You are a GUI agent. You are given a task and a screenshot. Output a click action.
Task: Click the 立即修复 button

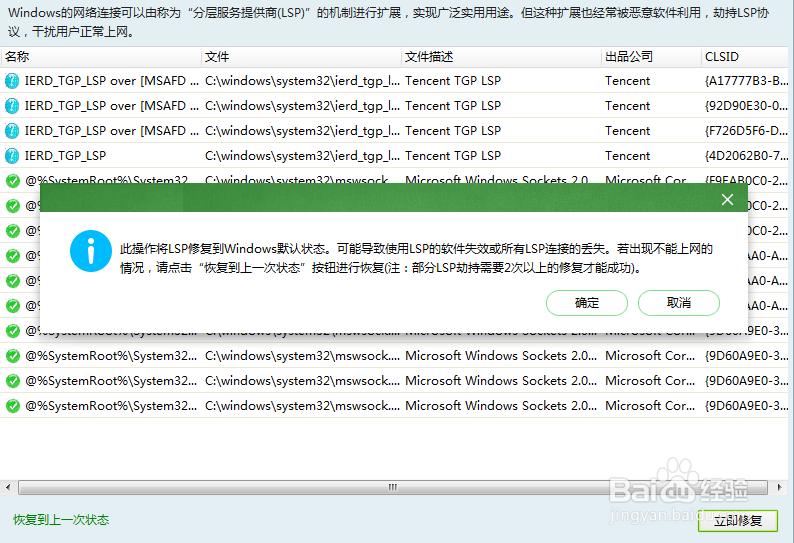(738, 521)
